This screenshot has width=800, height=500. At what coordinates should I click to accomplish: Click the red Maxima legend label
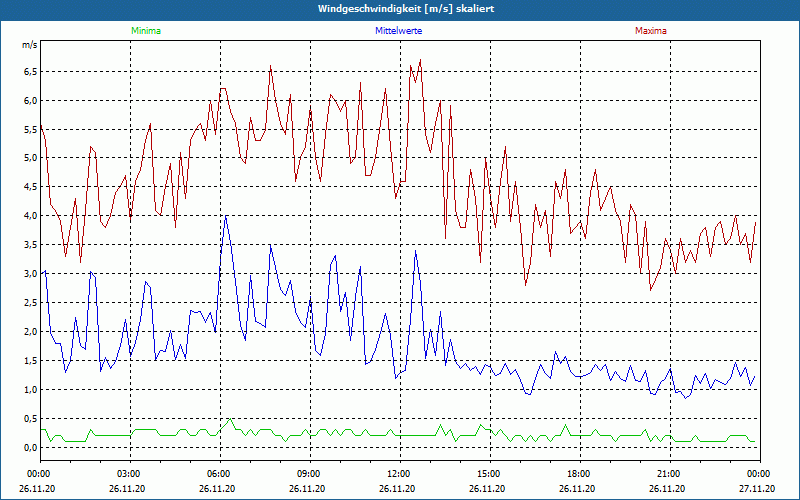(x=651, y=31)
